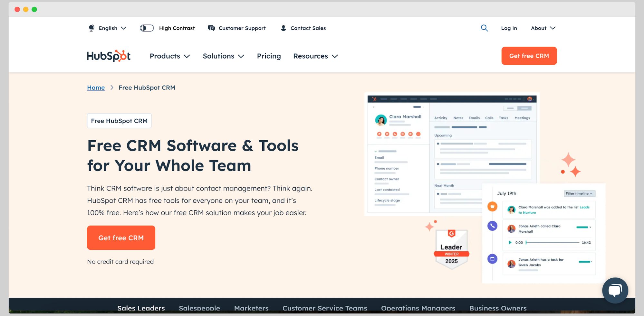Screen dimensions: 644x316
Task: Expand the About menu
Action: (543, 28)
